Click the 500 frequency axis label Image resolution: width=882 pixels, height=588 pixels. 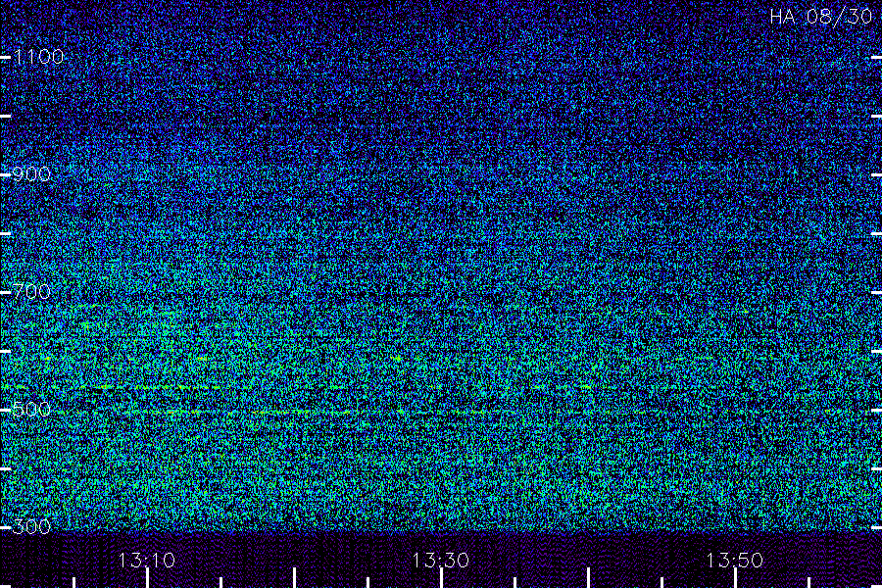tap(31, 410)
